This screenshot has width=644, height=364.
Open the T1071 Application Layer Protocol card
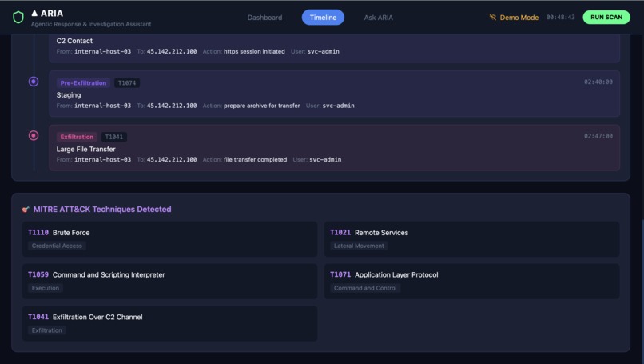click(x=471, y=282)
